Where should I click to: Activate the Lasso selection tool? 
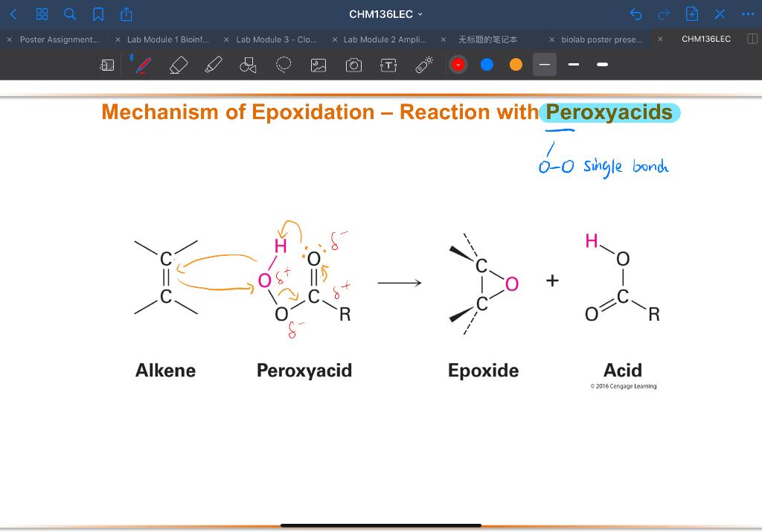pyautogui.click(x=283, y=65)
